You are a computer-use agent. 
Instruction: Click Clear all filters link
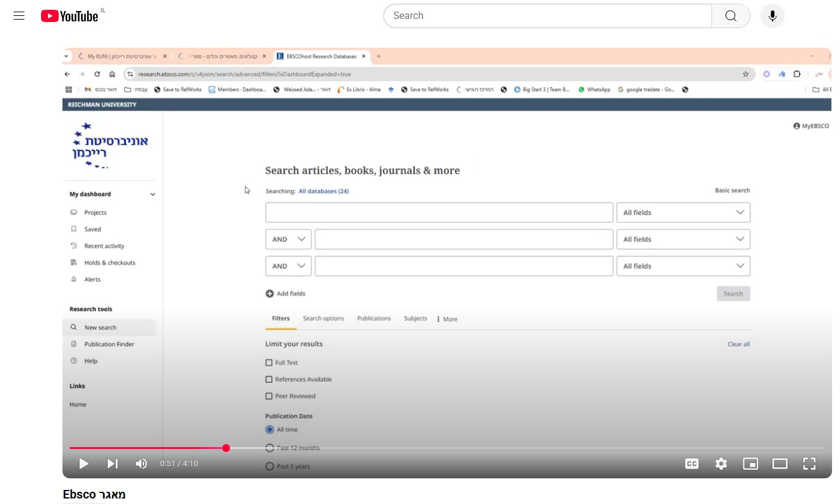738,344
